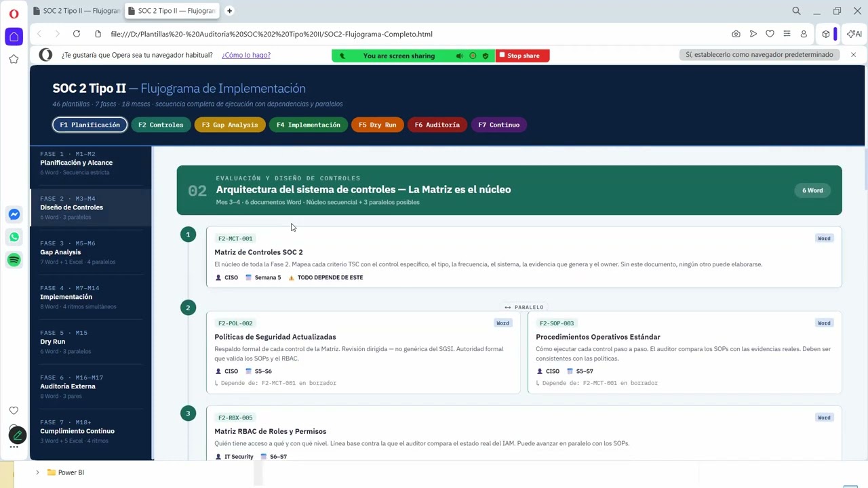This screenshot has height=488, width=868.
Task: Set Opera as default browser button
Action: 759,55
